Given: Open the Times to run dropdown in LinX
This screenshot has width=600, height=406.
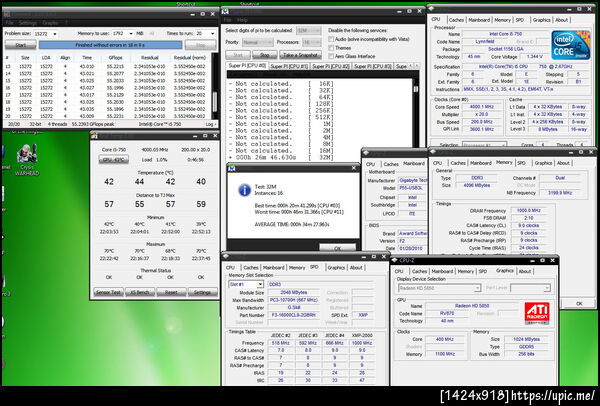Looking at the screenshot, I should coord(206,34).
